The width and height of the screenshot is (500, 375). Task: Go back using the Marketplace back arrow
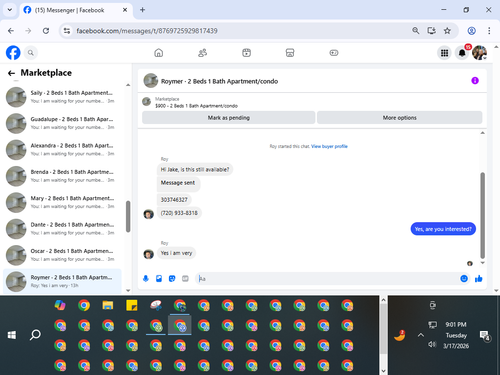pos(11,73)
